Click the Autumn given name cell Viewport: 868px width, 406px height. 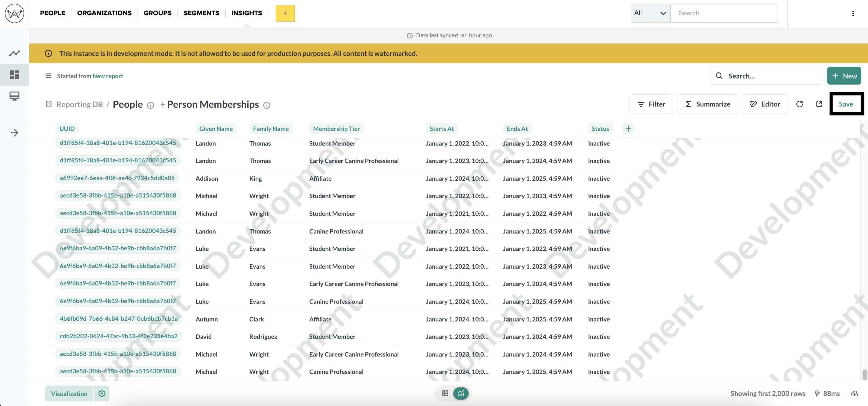click(x=206, y=319)
